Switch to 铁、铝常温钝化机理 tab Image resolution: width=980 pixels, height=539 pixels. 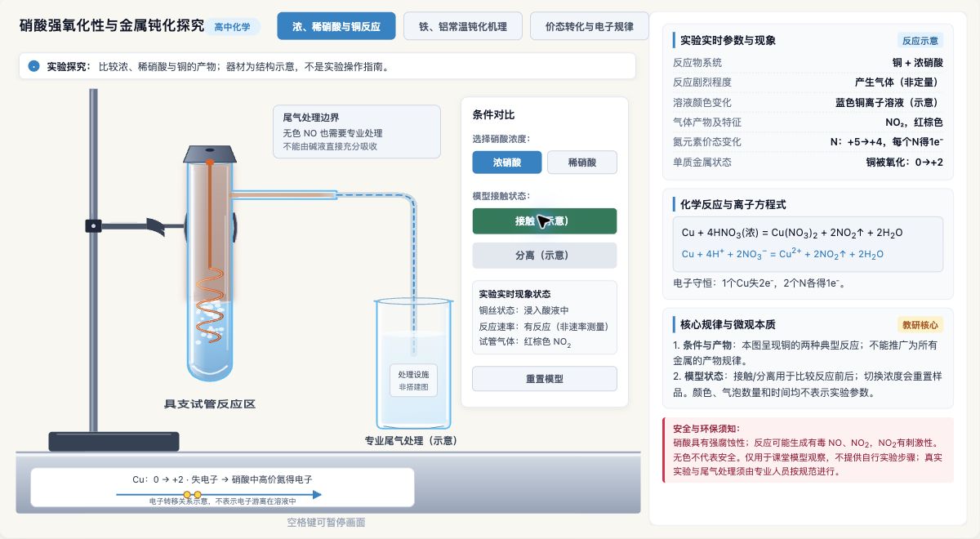pos(463,26)
